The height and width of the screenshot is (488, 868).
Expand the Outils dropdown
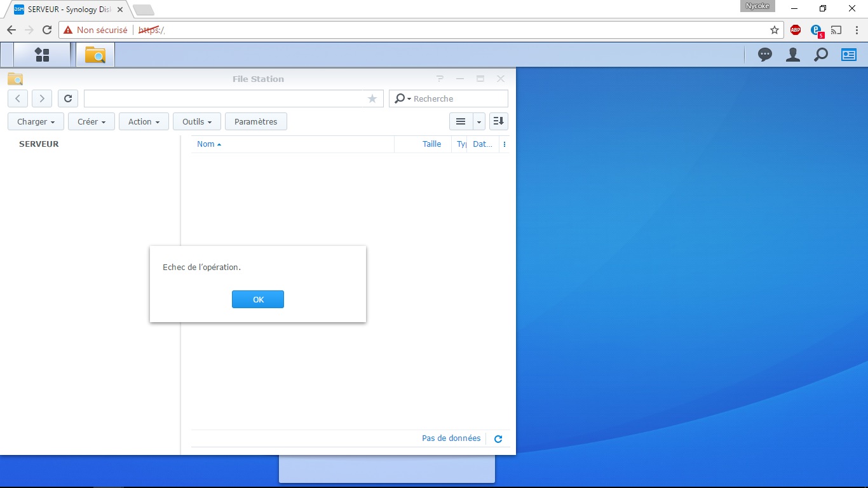pos(197,121)
